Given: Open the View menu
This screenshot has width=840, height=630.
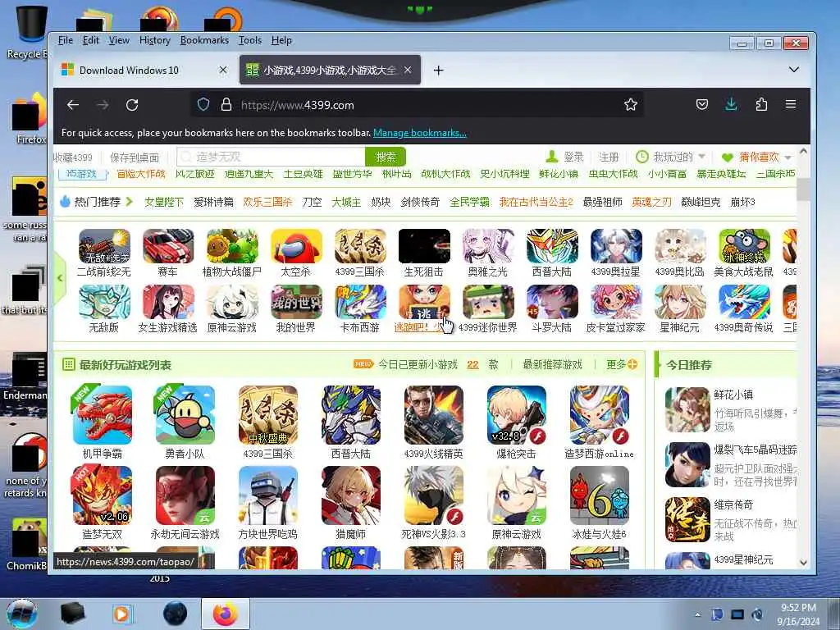Looking at the screenshot, I should click(x=119, y=40).
